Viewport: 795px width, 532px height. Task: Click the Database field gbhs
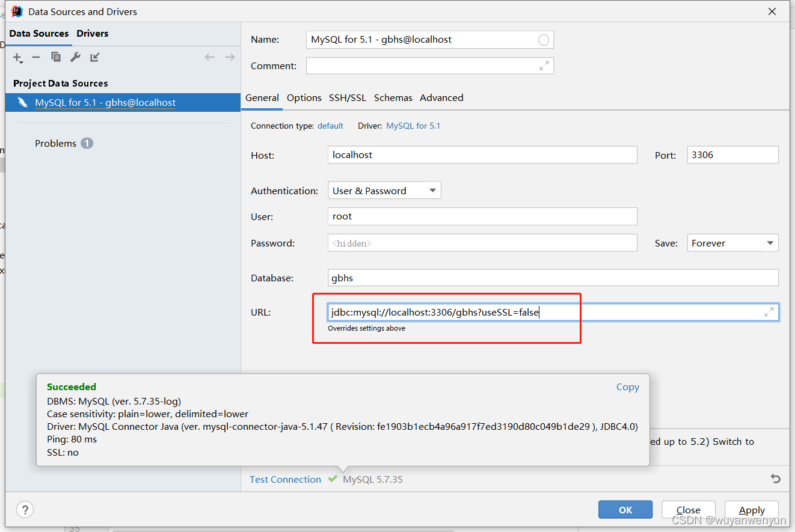click(x=553, y=278)
